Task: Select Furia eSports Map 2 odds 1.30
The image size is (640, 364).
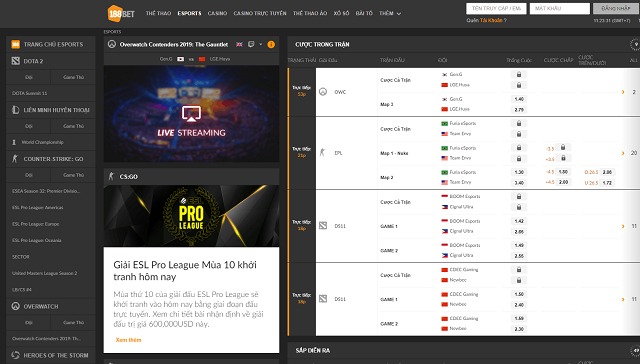Action: [x=519, y=172]
